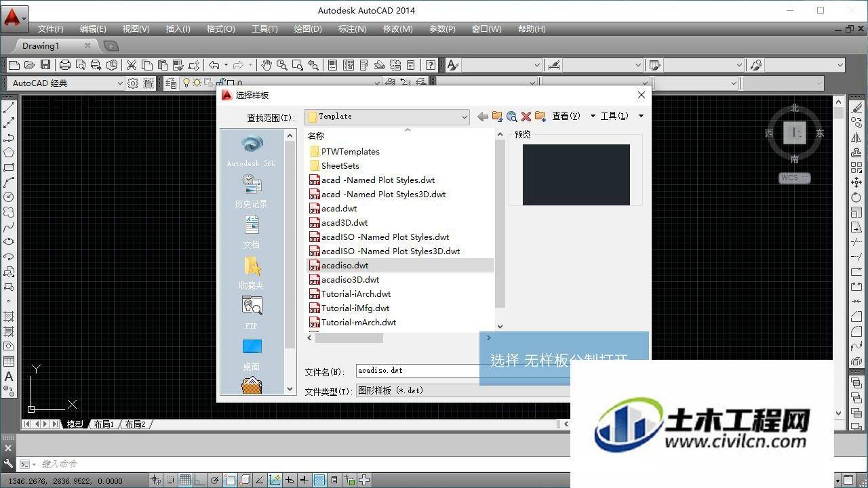Click the Help question mark icon

pyautogui.click(x=431, y=65)
